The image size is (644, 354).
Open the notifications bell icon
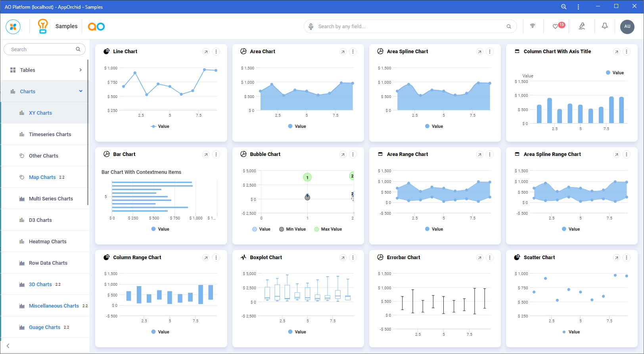tap(604, 26)
